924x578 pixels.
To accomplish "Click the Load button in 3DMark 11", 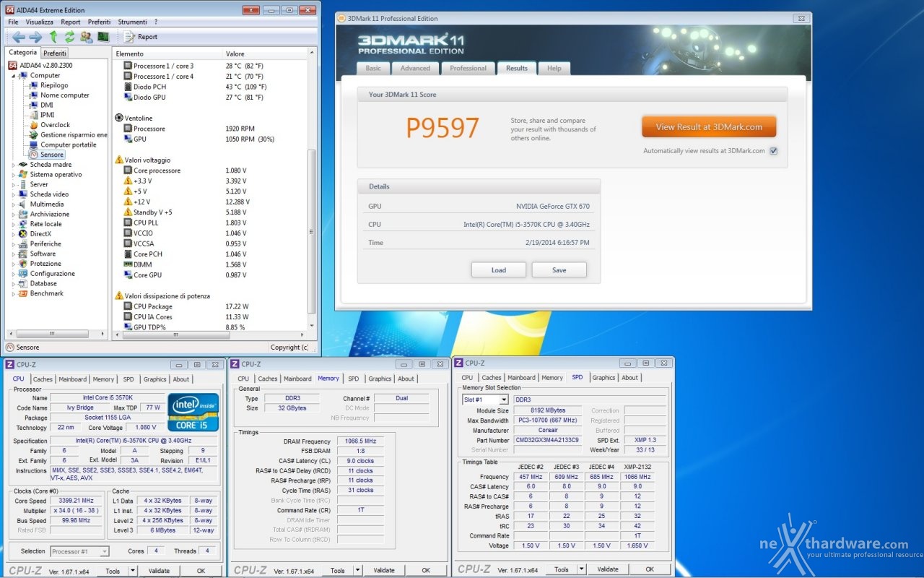I will pyautogui.click(x=499, y=269).
